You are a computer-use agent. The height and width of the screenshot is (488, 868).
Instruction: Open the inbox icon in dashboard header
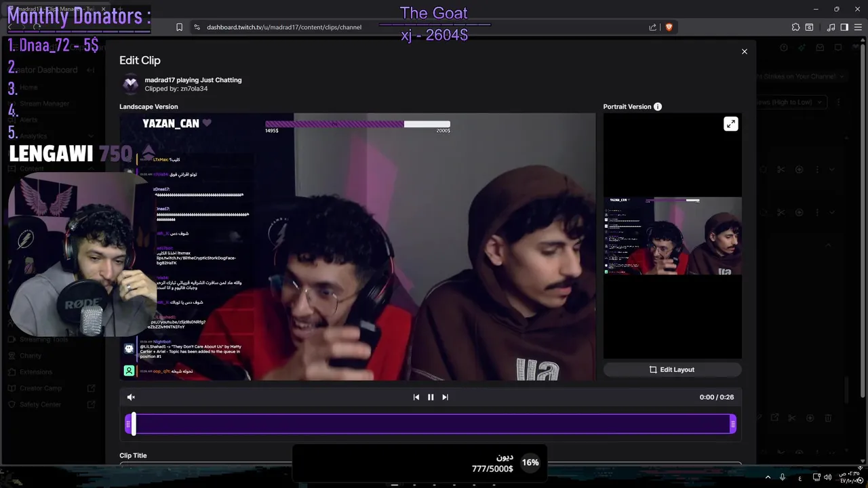(820, 47)
